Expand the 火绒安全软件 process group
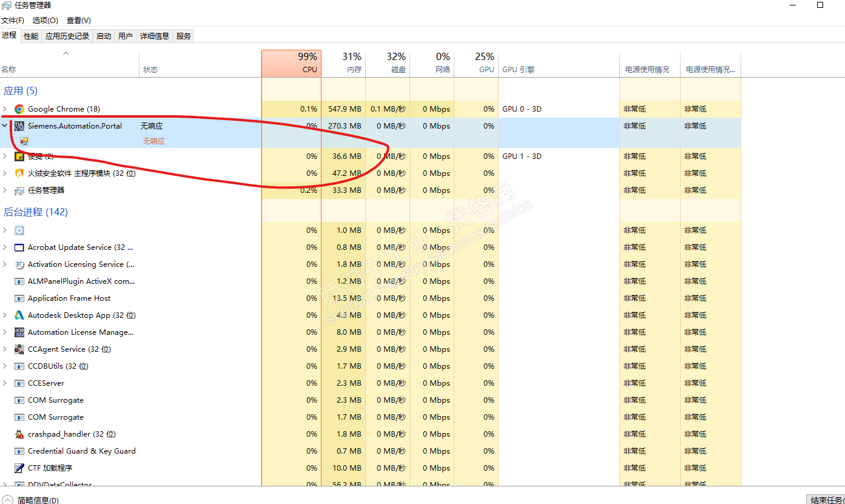The width and height of the screenshot is (845, 504). coord(5,173)
